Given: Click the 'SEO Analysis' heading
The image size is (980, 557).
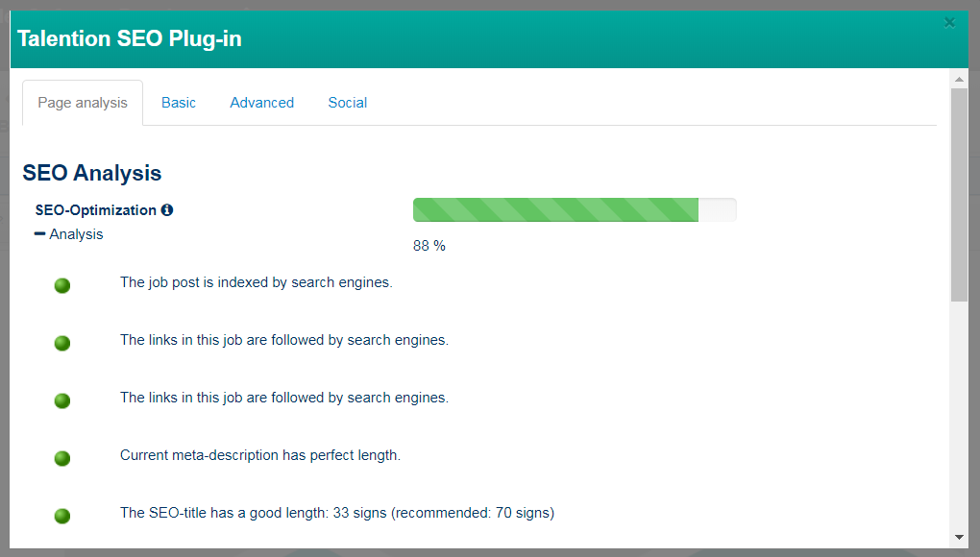Looking at the screenshot, I should point(92,173).
